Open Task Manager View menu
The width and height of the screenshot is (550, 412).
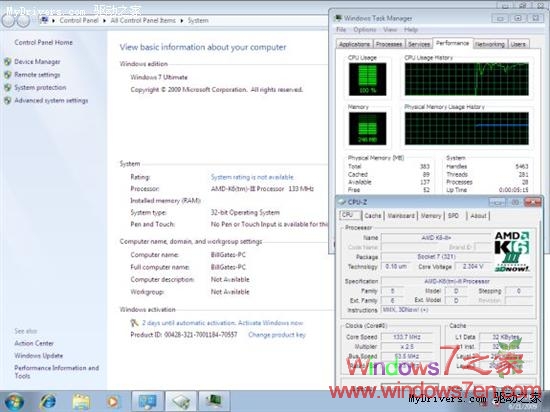[390, 30]
